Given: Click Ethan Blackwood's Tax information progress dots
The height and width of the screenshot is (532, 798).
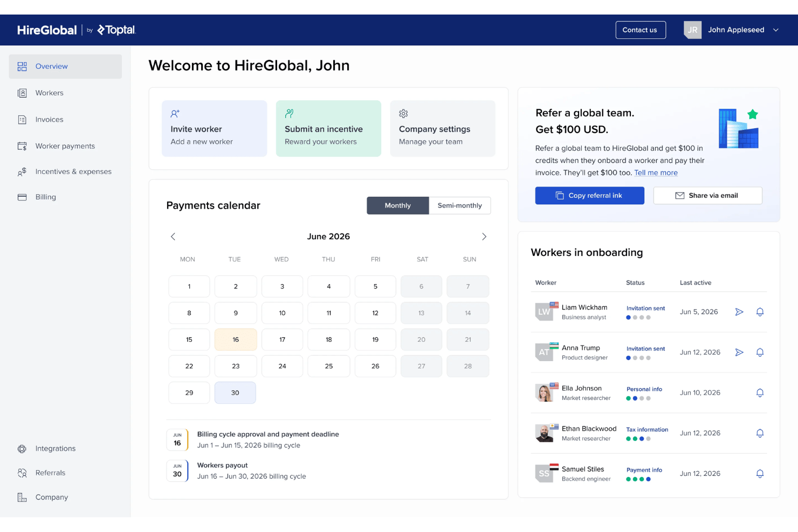Looking at the screenshot, I should pyautogui.click(x=638, y=439).
